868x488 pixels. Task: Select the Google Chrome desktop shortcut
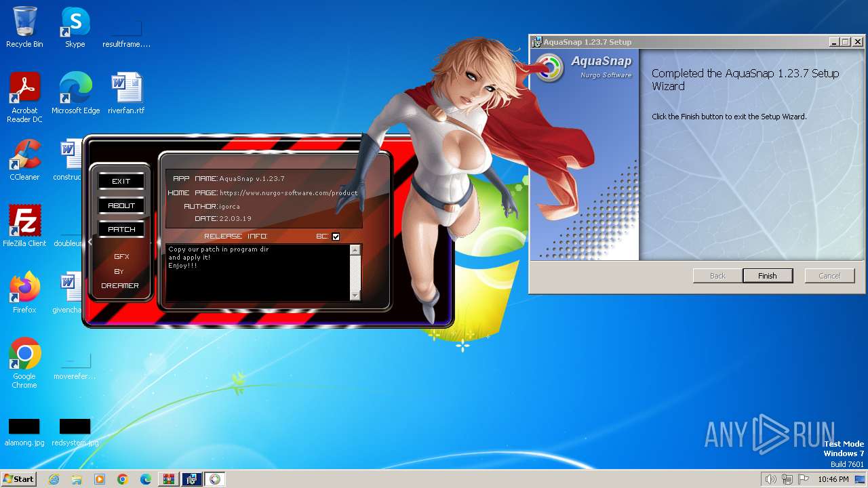click(24, 363)
